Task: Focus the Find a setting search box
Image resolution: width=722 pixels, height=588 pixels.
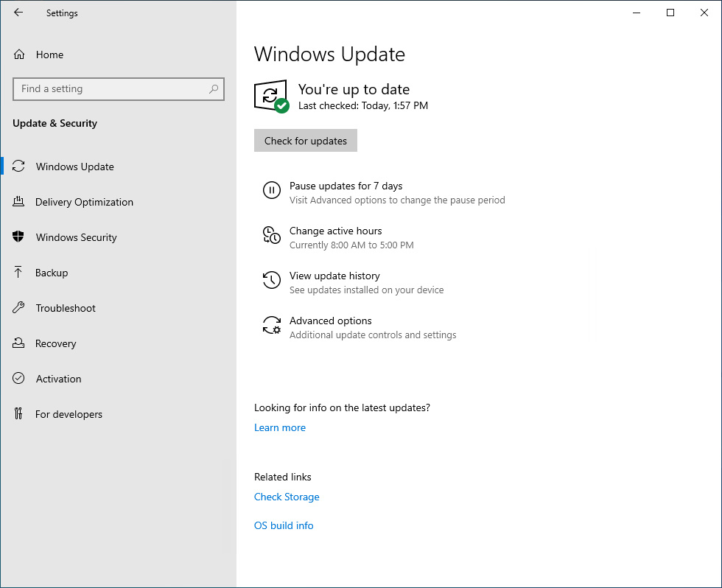Action: click(x=111, y=89)
